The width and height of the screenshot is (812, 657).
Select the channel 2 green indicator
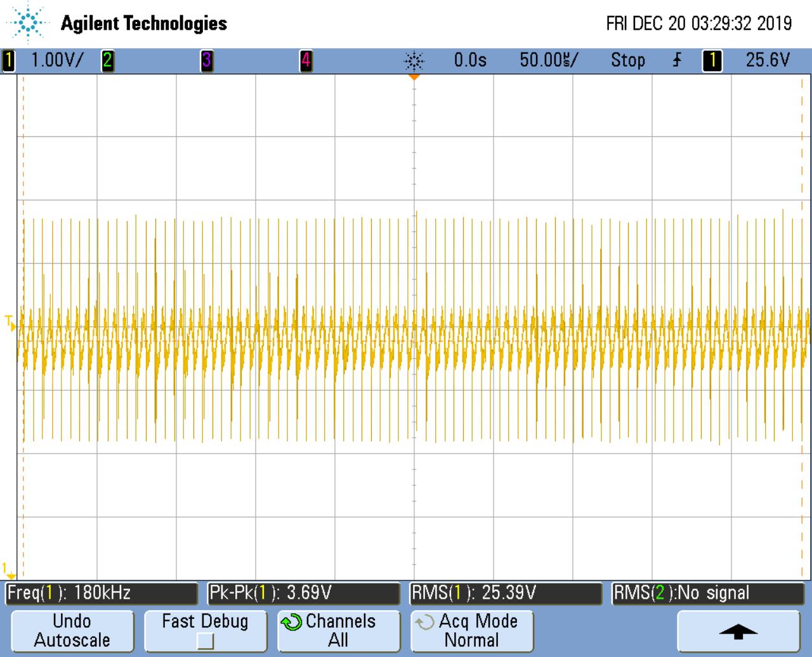point(107,61)
